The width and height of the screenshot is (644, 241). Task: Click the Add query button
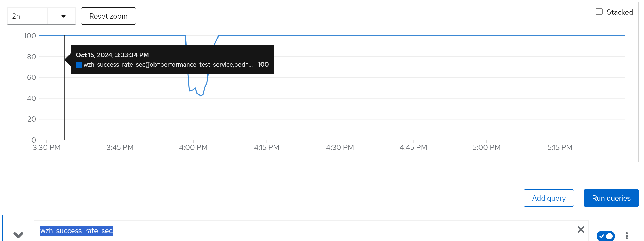tap(549, 198)
